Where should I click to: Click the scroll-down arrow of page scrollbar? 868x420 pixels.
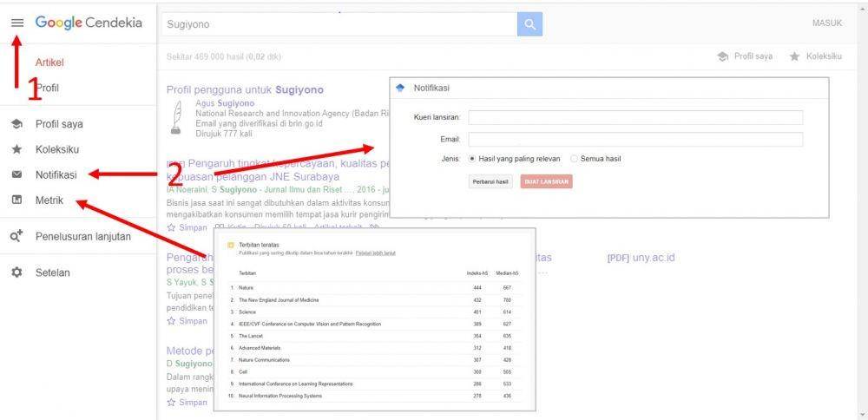point(862,414)
